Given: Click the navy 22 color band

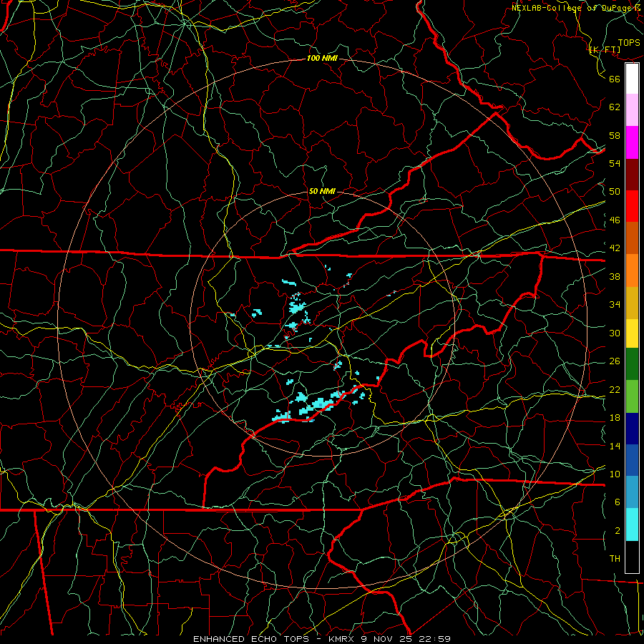Looking at the screenshot, I should pos(632,429).
